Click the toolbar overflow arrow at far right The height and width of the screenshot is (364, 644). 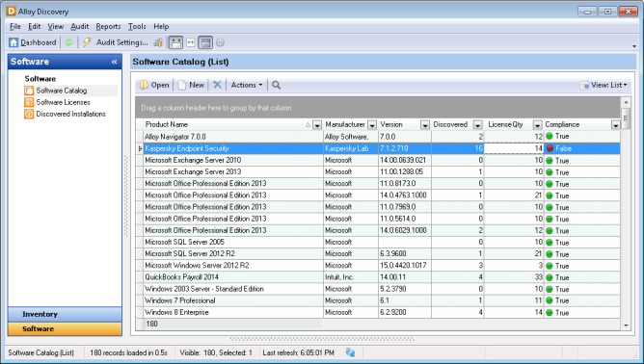tap(634, 46)
